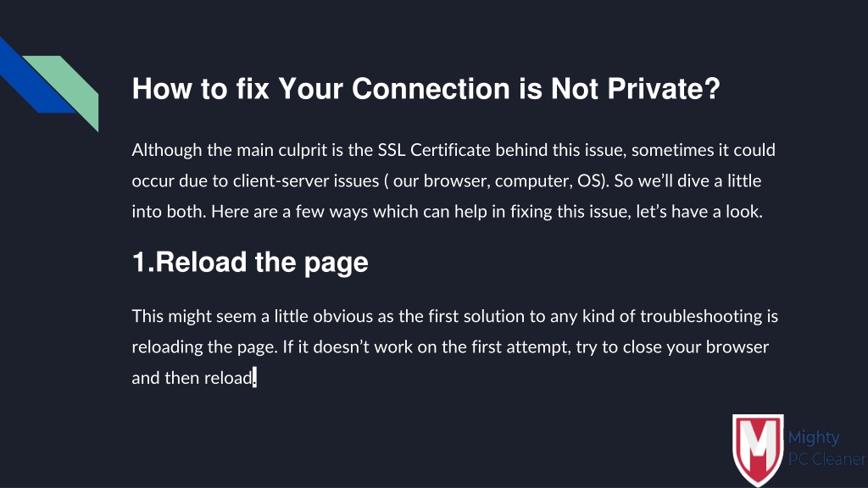868x488 pixels.
Task: Click the Mighty PC Cleaner shield logo
Action: coord(758,449)
